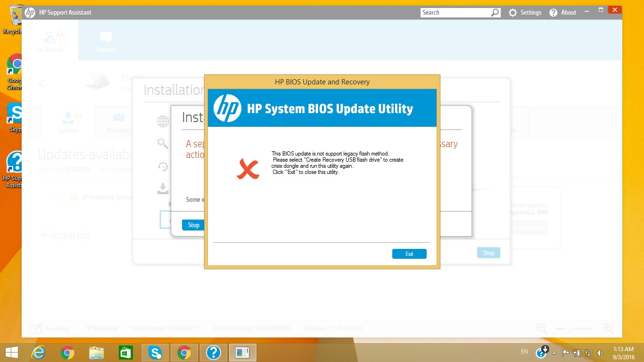The width and height of the screenshot is (644, 362).
Task: Click the blue Stop button in the front Installation dialog
Action: (x=193, y=225)
